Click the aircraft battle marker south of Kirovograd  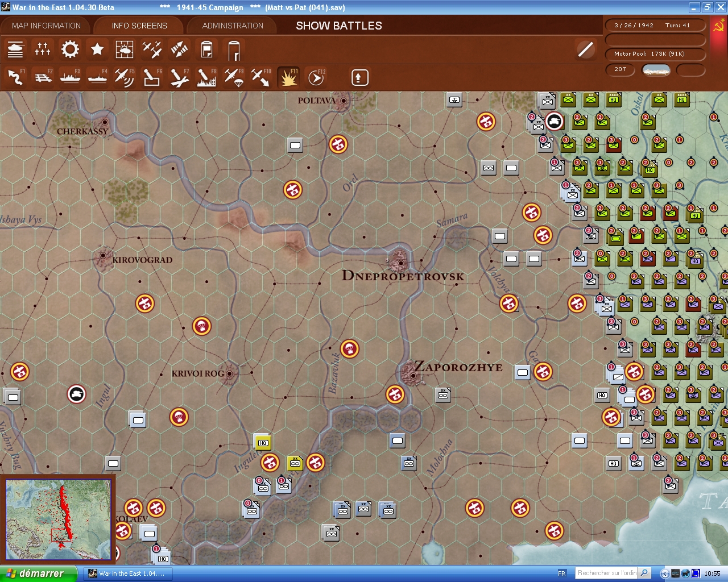coord(145,304)
